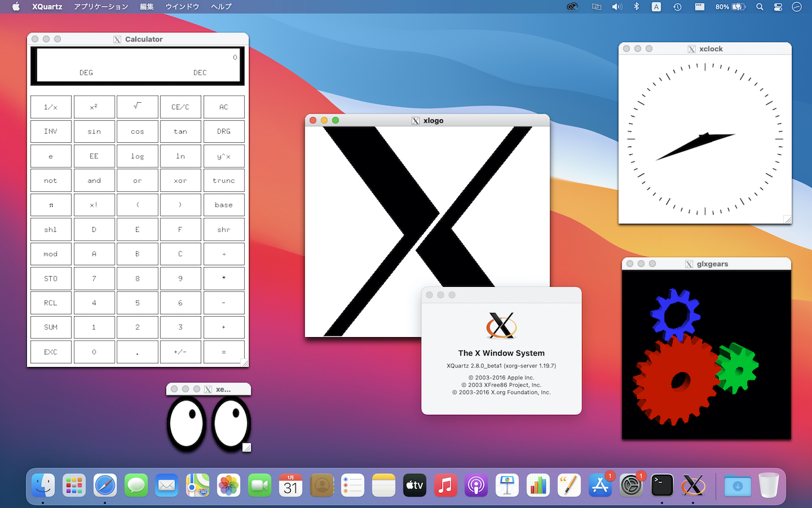Open the input source menu
Viewport: 812px width, 508px height.
pos(656,7)
